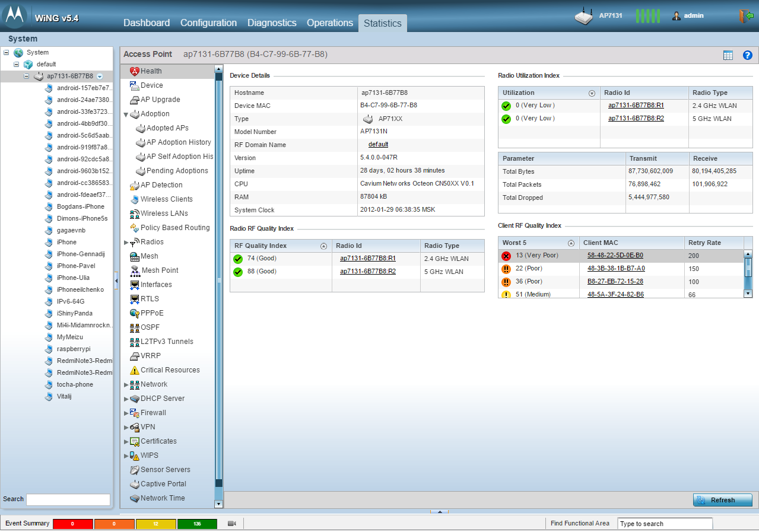Viewport: 759px width, 532px height.
Task: Click the AP Upgrade icon
Action: [x=135, y=100]
